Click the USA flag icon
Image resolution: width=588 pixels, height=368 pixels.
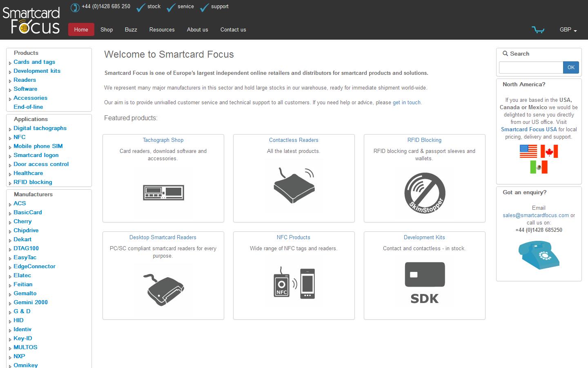(528, 151)
